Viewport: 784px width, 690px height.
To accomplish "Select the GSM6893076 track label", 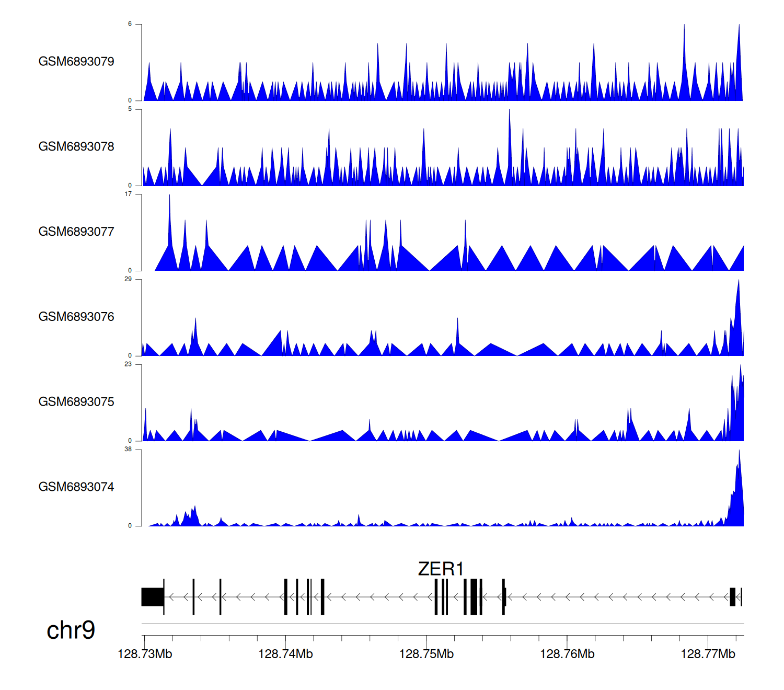I will point(76,317).
